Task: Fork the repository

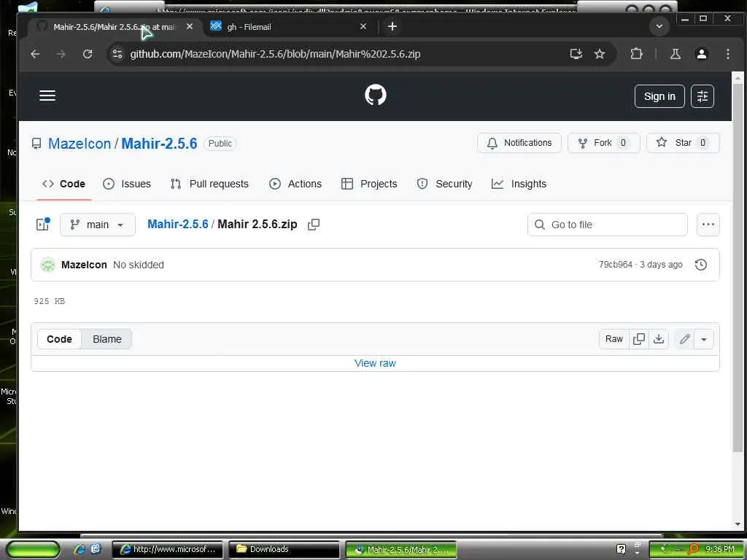Action: coord(603,143)
